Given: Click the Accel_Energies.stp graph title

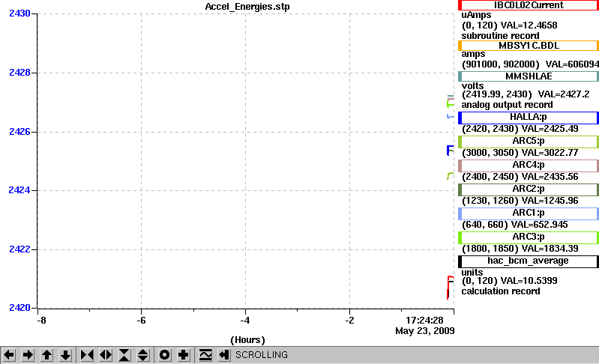Looking at the screenshot, I should tap(247, 7).
